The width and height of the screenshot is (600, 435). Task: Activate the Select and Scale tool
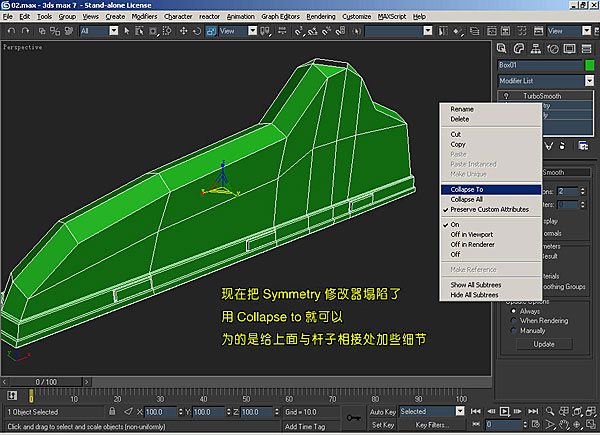tap(211, 31)
